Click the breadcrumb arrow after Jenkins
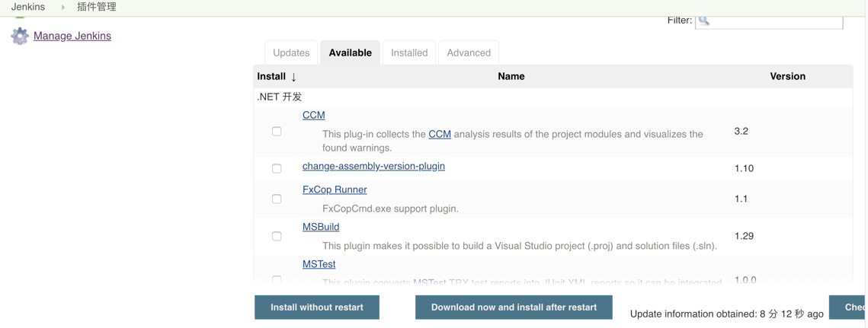 pos(63,7)
